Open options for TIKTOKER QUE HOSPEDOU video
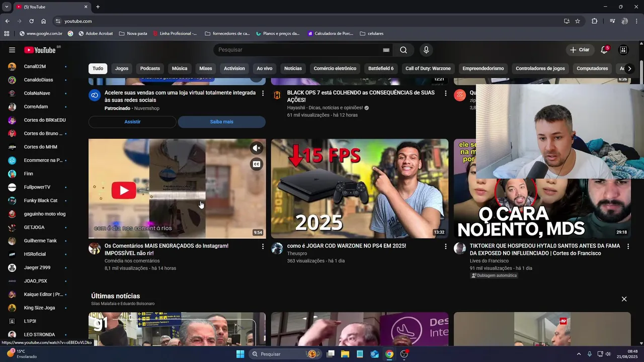644x362 pixels. pyautogui.click(x=628, y=246)
